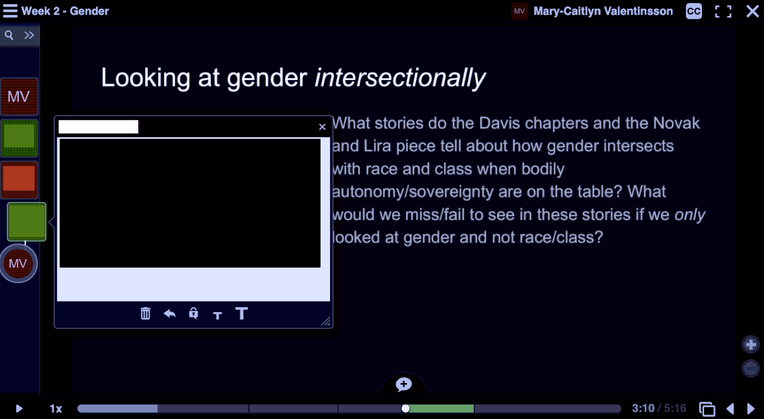Add a new comment with the speech bubble icon
Image resolution: width=764 pixels, height=419 pixels.
pyautogui.click(x=404, y=384)
